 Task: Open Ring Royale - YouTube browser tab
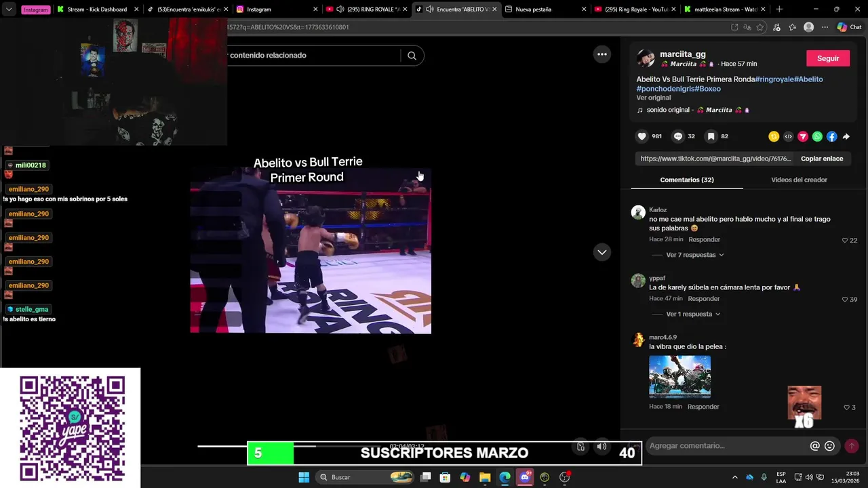[x=635, y=9]
